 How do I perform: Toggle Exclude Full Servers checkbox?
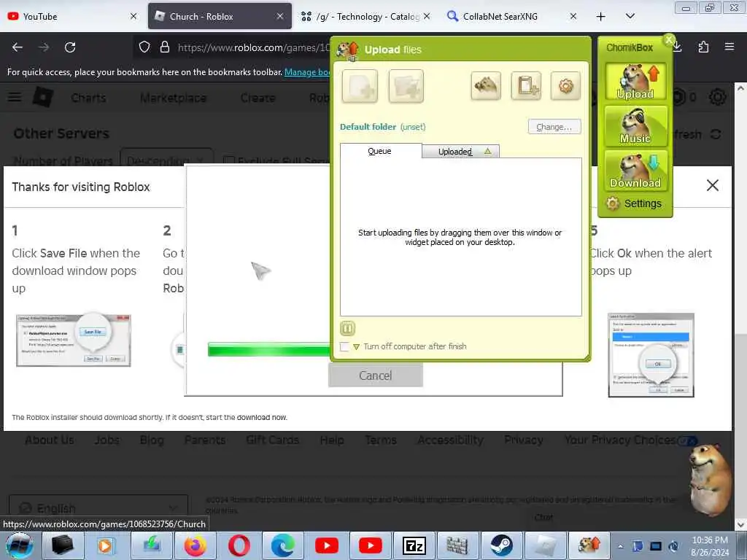point(229,160)
